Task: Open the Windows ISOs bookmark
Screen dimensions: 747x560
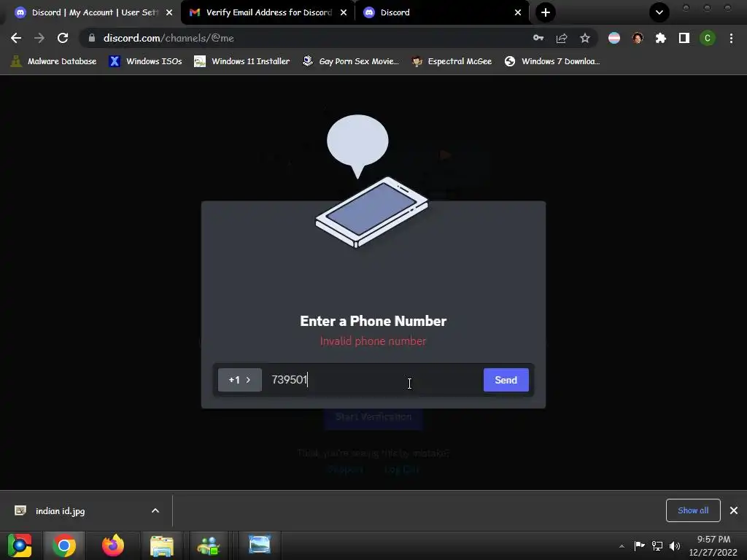Action: (x=146, y=61)
